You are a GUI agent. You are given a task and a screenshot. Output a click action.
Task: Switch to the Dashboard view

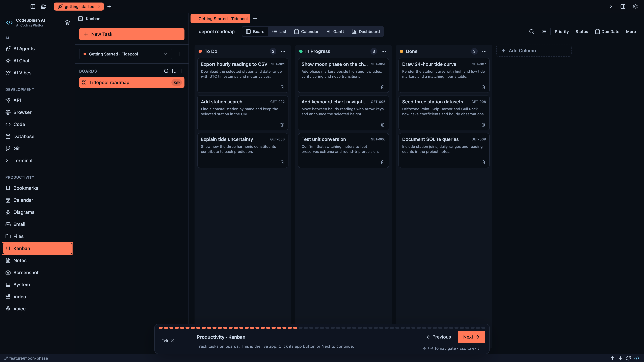[366, 32]
